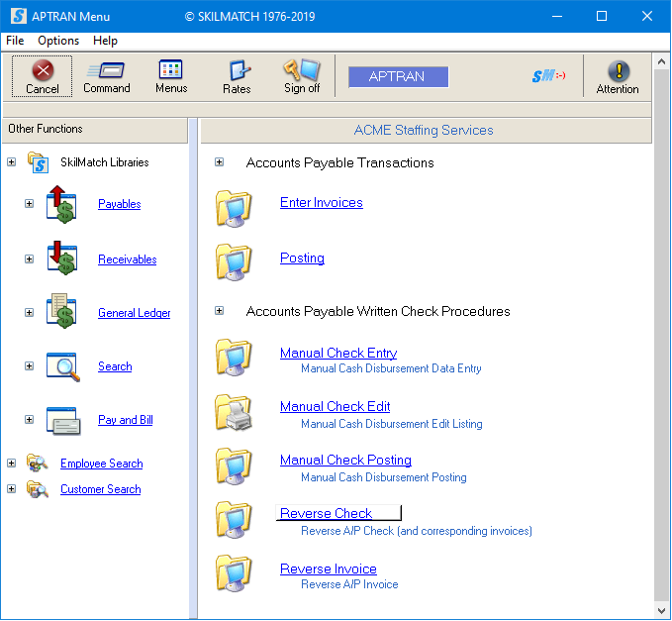
Task: Click the ACME Staffing Services header
Action: pos(424,130)
